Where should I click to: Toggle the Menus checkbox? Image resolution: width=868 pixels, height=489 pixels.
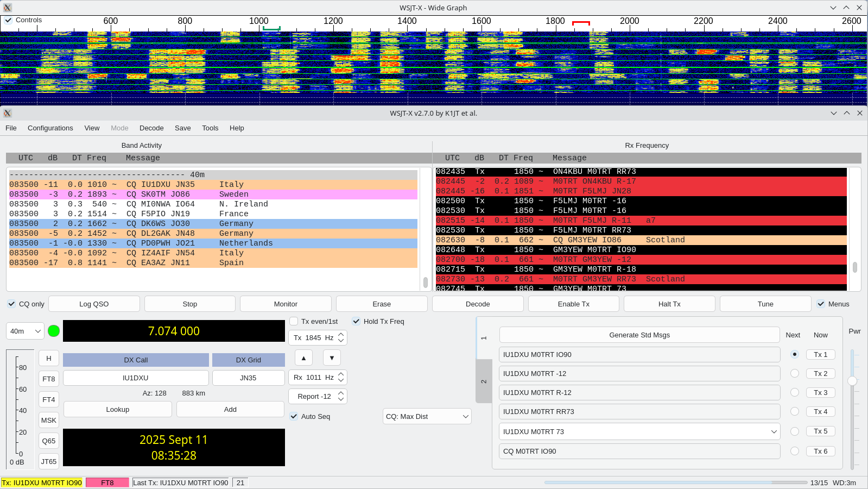pyautogui.click(x=821, y=304)
